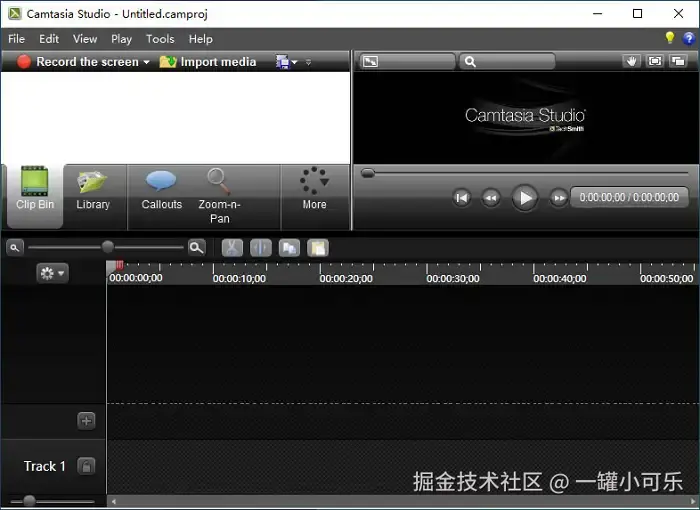Open the View menu

point(85,39)
